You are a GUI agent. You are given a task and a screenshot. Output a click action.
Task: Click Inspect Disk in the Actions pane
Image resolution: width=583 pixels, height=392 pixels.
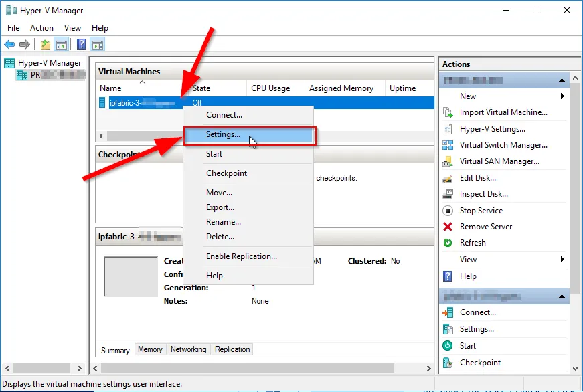[483, 194]
